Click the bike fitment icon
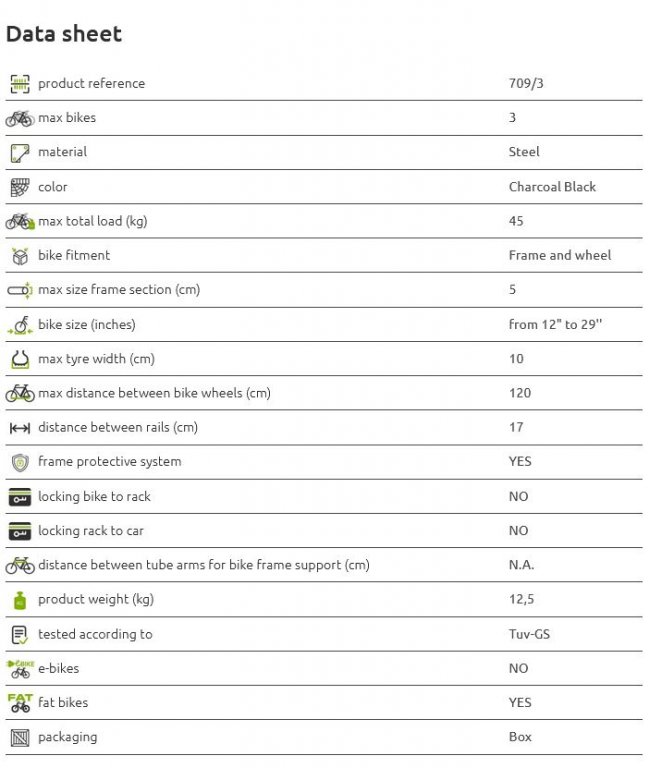The width and height of the screenshot is (662, 768). coord(20,256)
